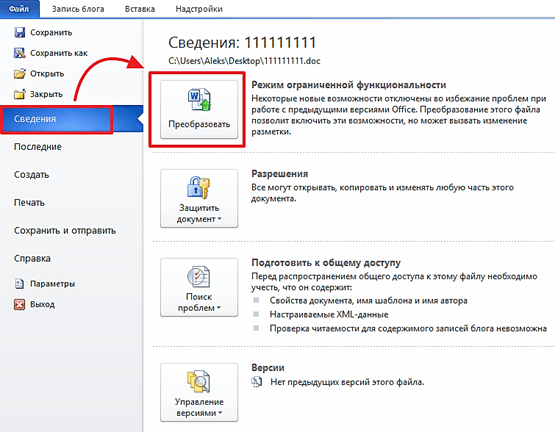Image resolution: width=555 pixels, height=432 pixels.
Task: Click the Параметры options icon
Action: point(19,284)
